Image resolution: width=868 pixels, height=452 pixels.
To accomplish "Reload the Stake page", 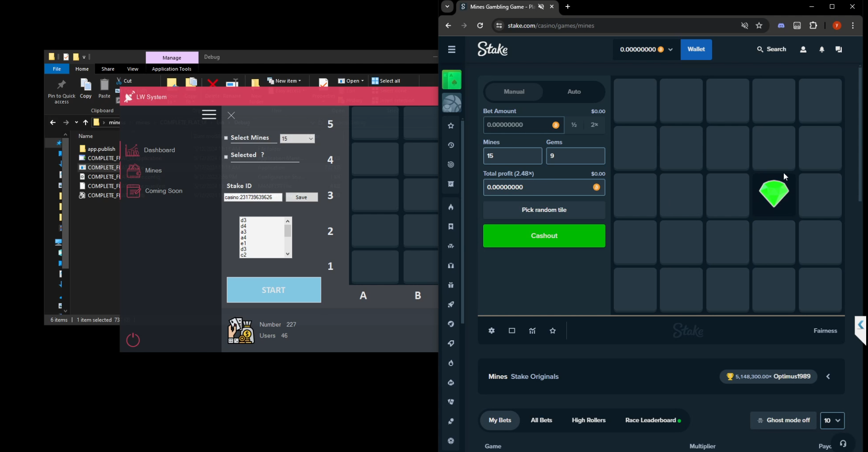I will click(480, 26).
